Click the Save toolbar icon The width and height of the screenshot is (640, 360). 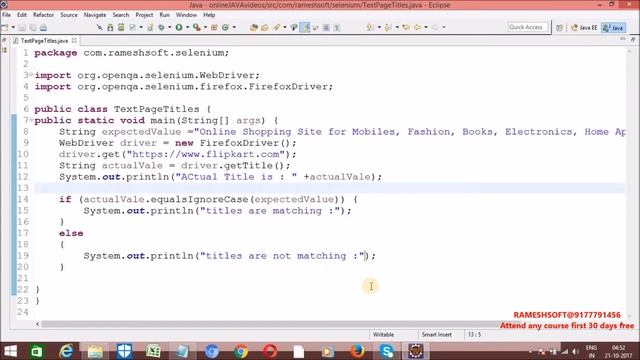click(x=22, y=27)
